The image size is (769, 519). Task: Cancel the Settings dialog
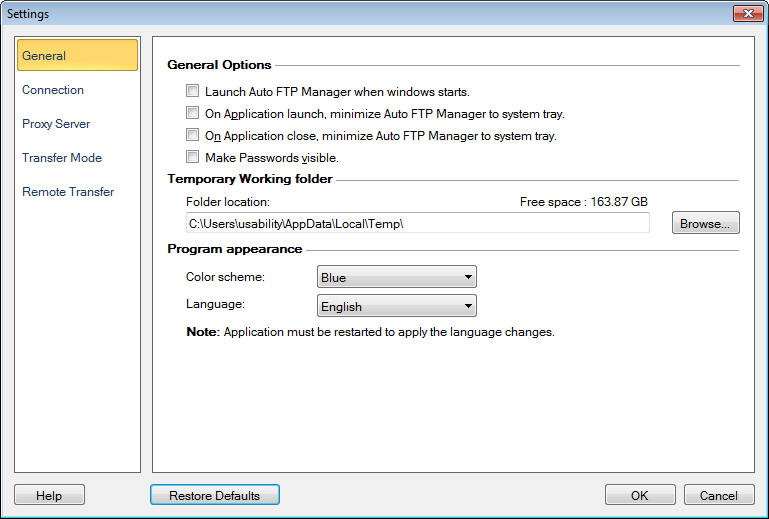(x=718, y=495)
